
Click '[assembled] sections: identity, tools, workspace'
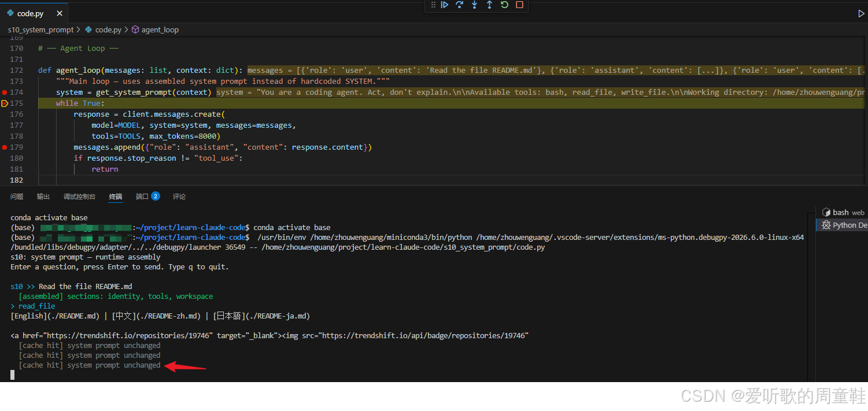click(x=116, y=297)
